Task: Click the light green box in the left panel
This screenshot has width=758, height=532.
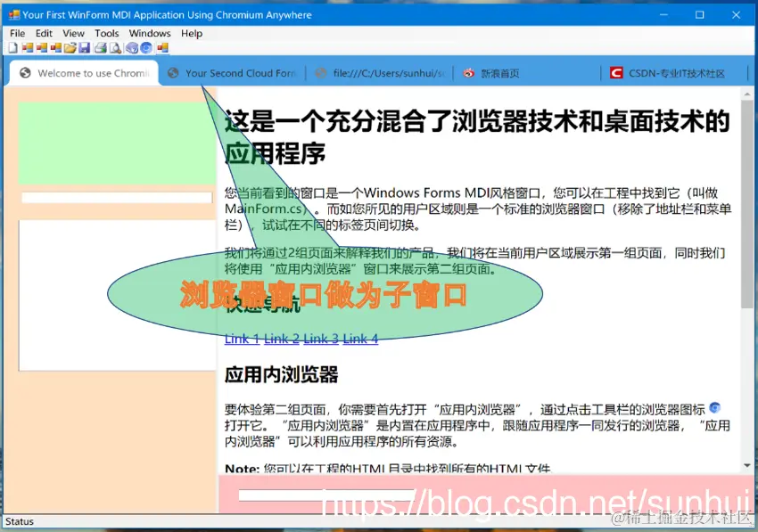Action: [117, 143]
